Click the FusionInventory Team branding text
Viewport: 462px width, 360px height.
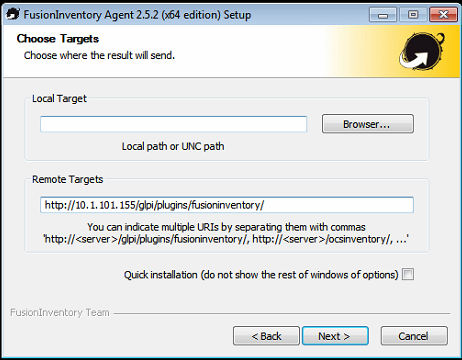click(60, 312)
